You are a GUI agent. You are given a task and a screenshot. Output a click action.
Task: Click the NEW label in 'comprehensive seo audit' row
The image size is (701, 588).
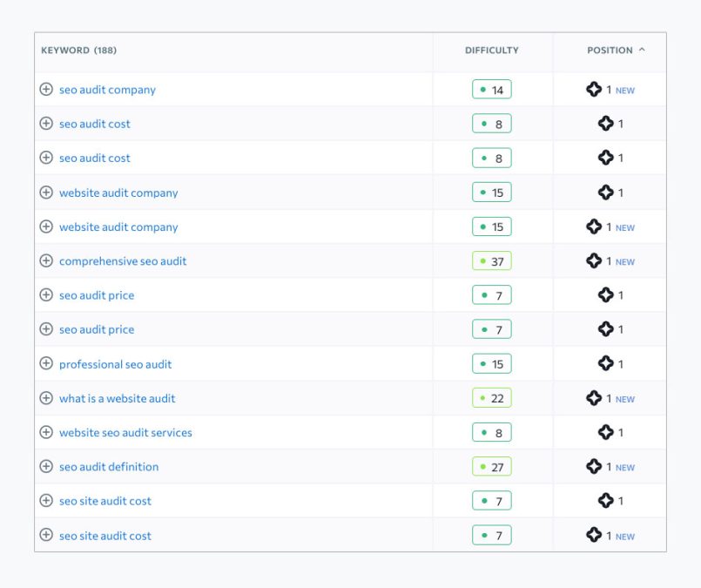(625, 262)
